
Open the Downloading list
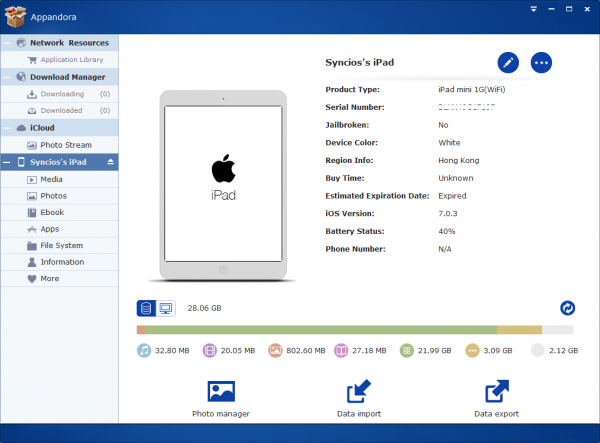60,94
